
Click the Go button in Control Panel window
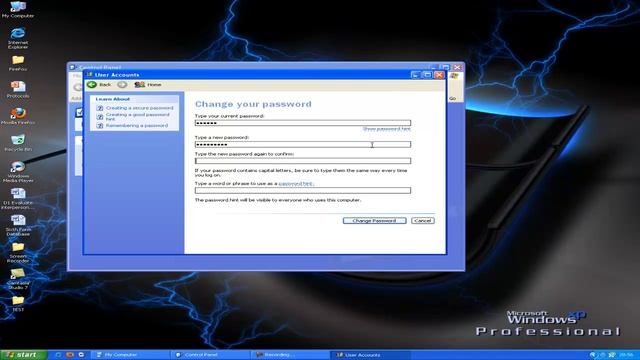453,98
